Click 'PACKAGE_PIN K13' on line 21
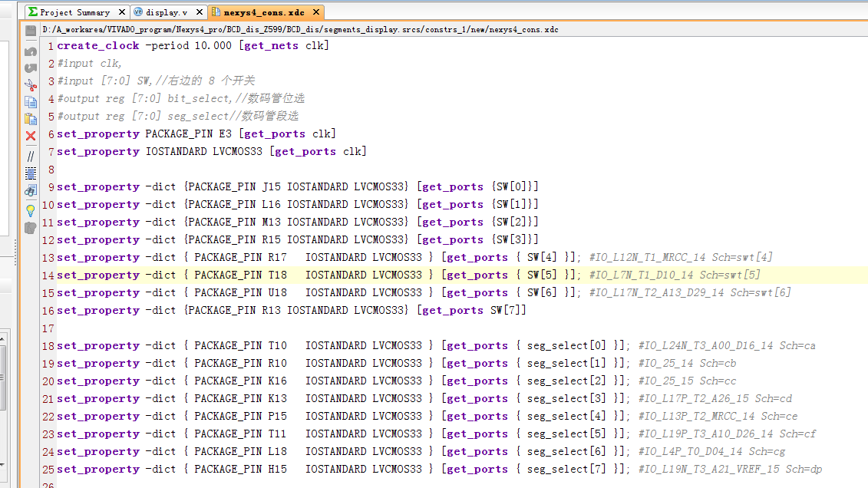This screenshot has width=868, height=488. point(240,400)
